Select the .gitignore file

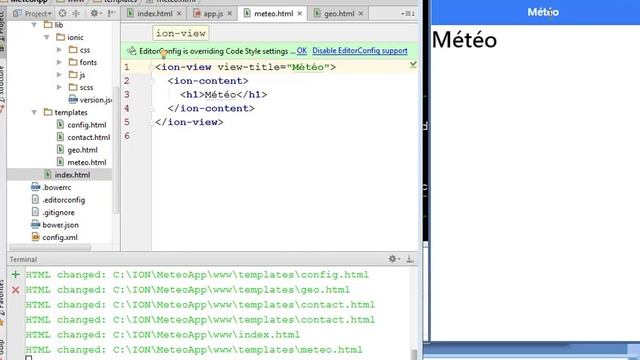[58, 212]
